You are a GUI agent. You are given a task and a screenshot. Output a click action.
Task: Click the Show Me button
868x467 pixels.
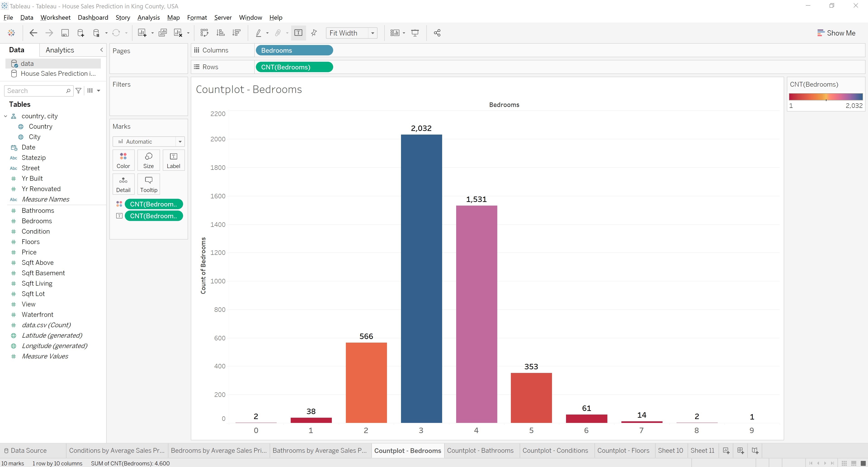836,33
